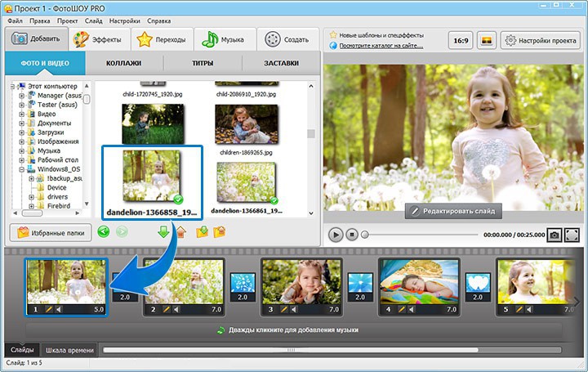Open the Переходы tab
The image size is (588, 372).
[x=163, y=39]
